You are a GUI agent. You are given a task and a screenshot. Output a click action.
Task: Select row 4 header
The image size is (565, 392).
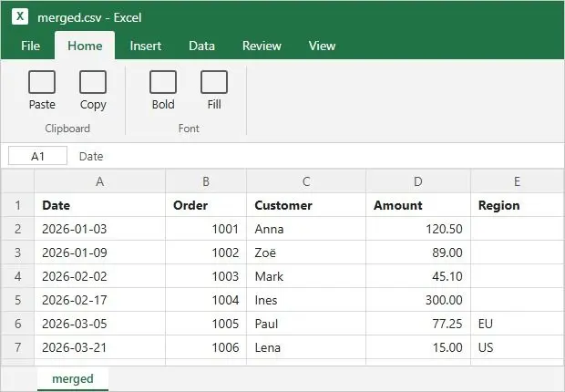tap(17, 276)
